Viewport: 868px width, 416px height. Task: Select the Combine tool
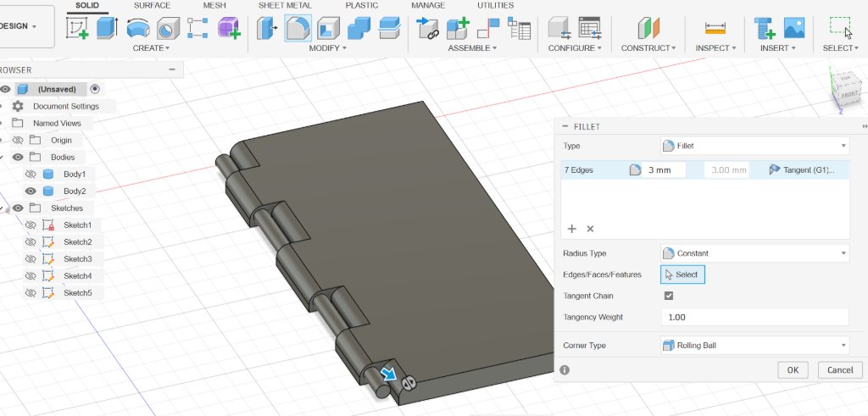(359, 28)
